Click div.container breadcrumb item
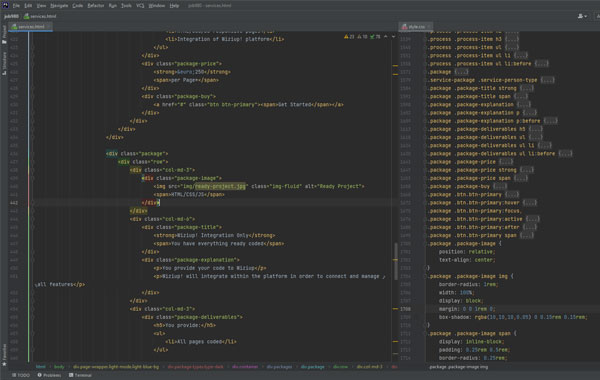The image size is (600, 380). [x=245, y=367]
